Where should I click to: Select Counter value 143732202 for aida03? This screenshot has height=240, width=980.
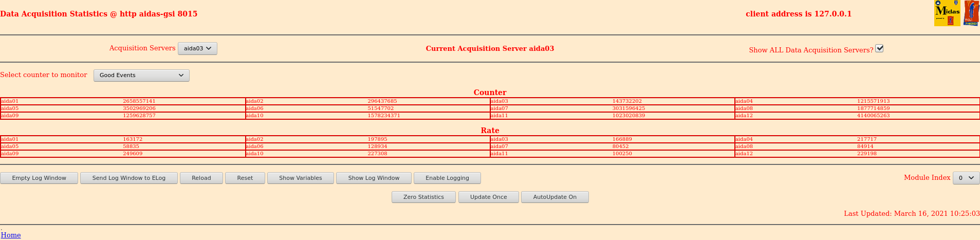(627, 101)
